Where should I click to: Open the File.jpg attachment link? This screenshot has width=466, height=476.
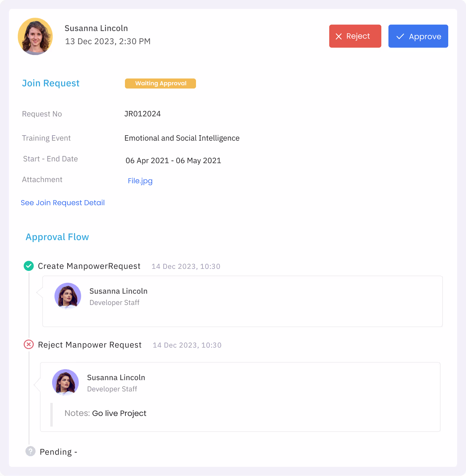point(140,181)
